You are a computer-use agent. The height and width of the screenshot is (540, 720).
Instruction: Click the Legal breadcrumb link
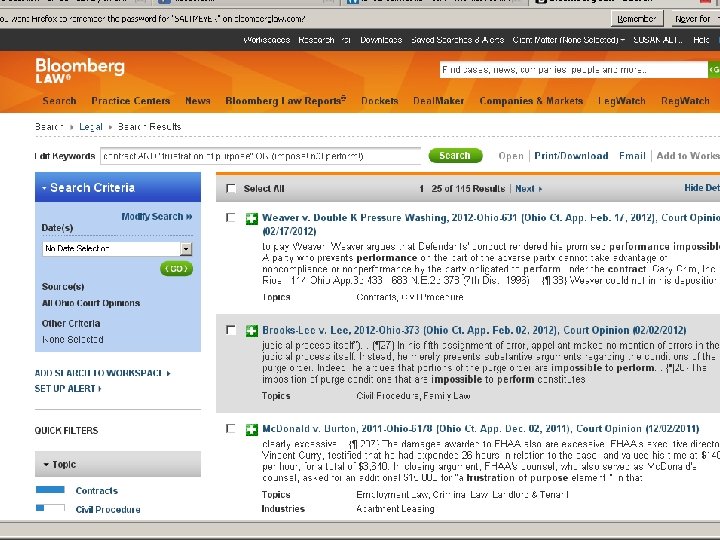[x=90, y=127]
